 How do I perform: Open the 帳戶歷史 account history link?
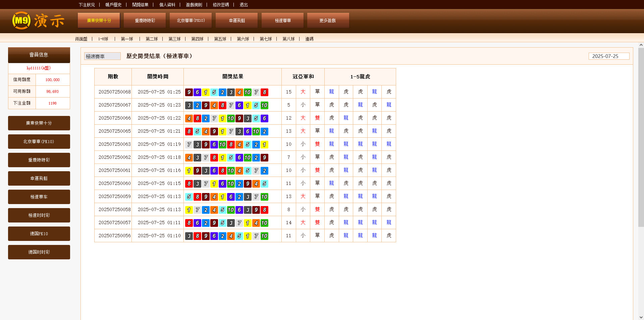click(113, 5)
